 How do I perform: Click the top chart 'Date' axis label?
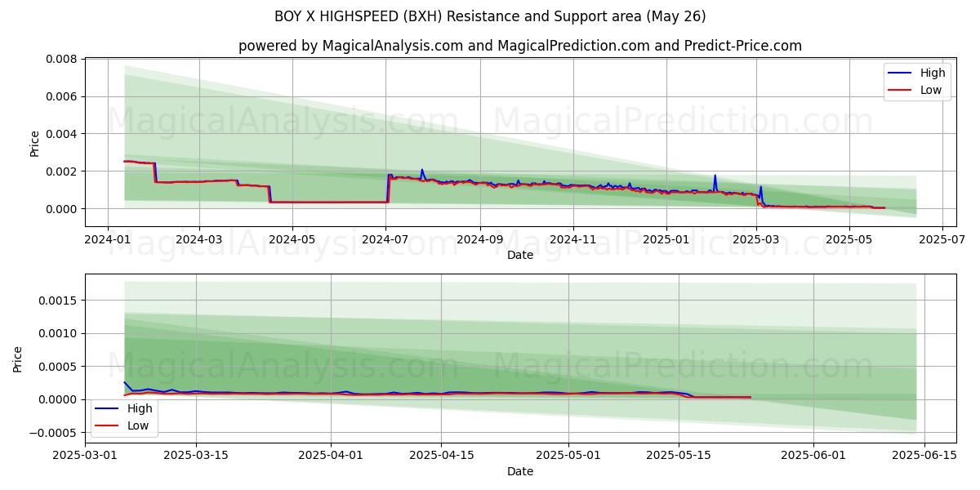pos(520,255)
